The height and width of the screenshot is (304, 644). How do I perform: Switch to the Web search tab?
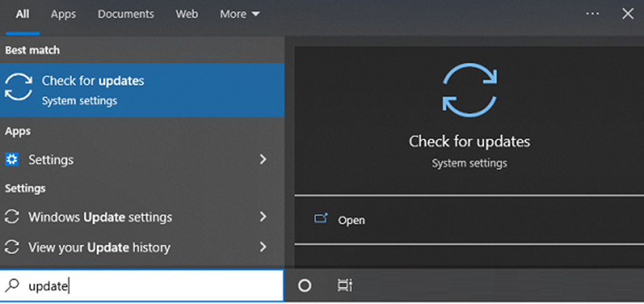click(x=186, y=14)
